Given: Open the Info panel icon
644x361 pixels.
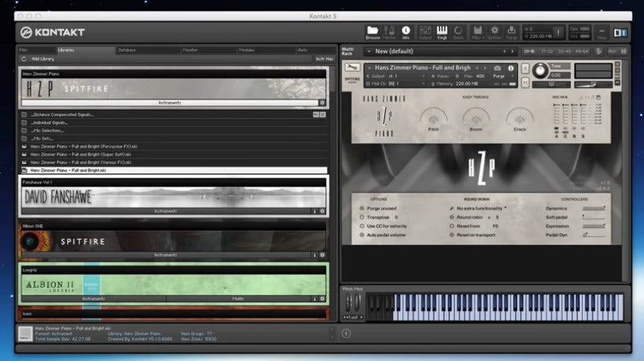Looking at the screenshot, I should [x=406, y=31].
